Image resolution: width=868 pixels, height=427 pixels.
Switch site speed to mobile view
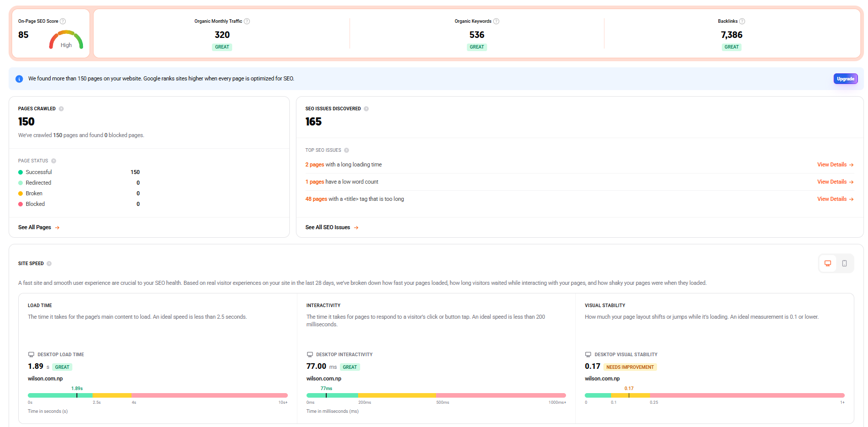point(844,264)
